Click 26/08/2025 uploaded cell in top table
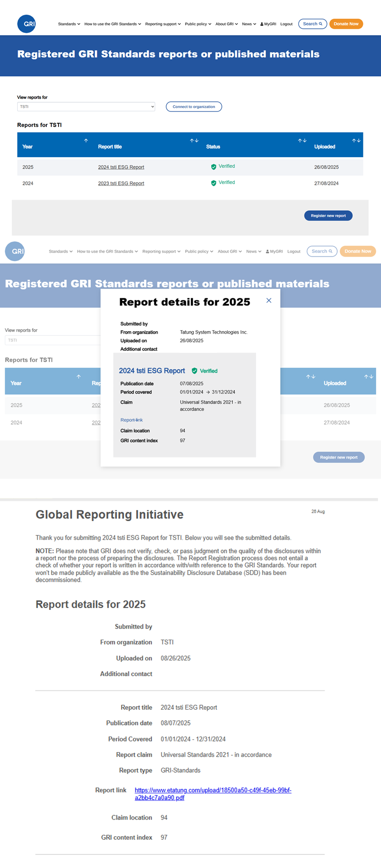The width and height of the screenshot is (381, 868). [327, 167]
